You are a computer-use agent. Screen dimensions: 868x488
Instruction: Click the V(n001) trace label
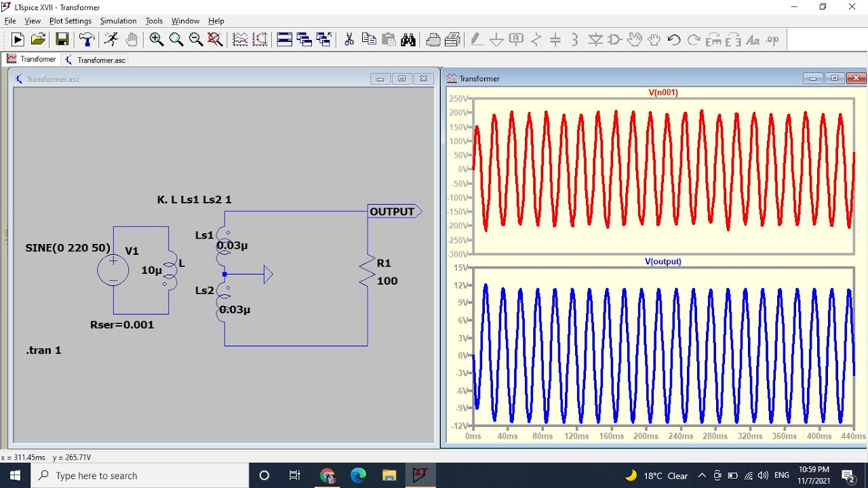663,92
